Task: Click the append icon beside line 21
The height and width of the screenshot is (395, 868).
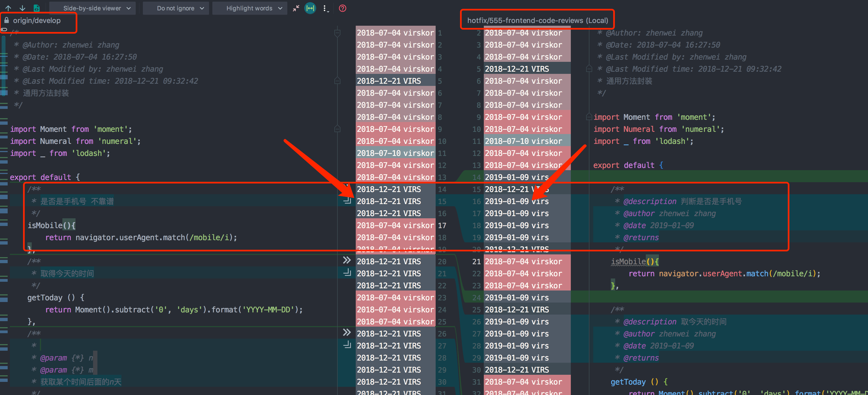Action: (347, 273)
